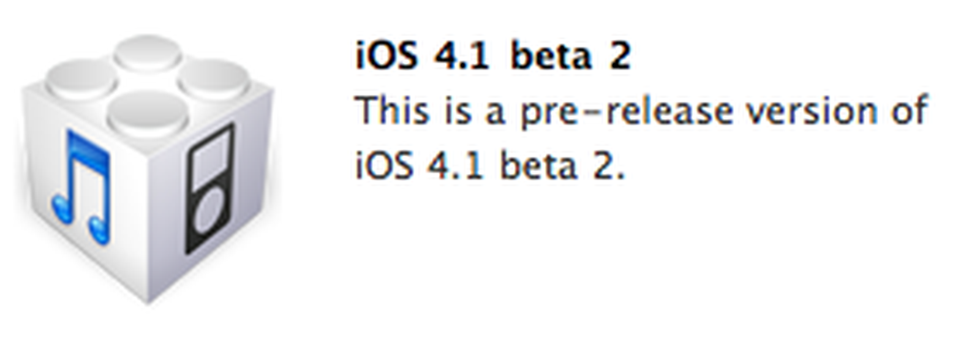Viewport: 980px width, 337px height.
Task: Click the word pre-release in the description
Action: tap(626, 113)
